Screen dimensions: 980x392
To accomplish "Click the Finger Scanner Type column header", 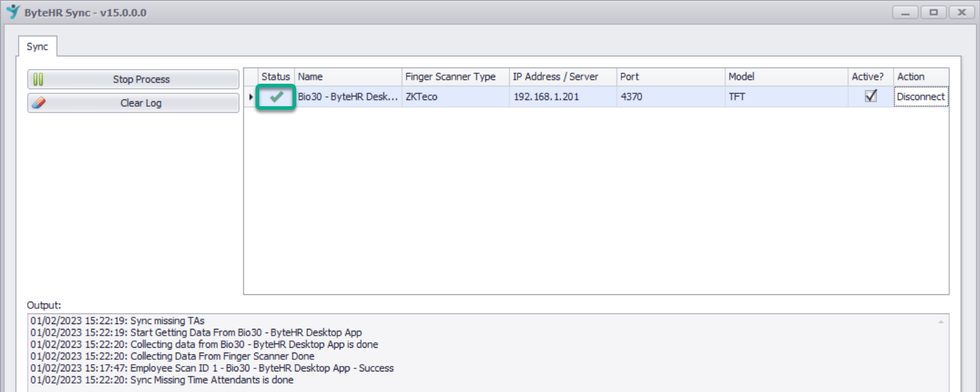I will (455, 76).
